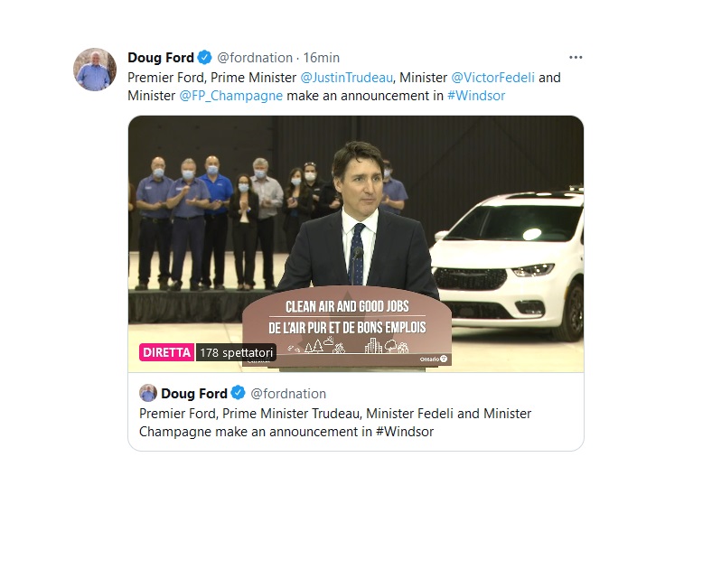This screenshot has width=712, height=588.
Task: Open the #Windsor hashtag in main tweet
Action: 476,96
